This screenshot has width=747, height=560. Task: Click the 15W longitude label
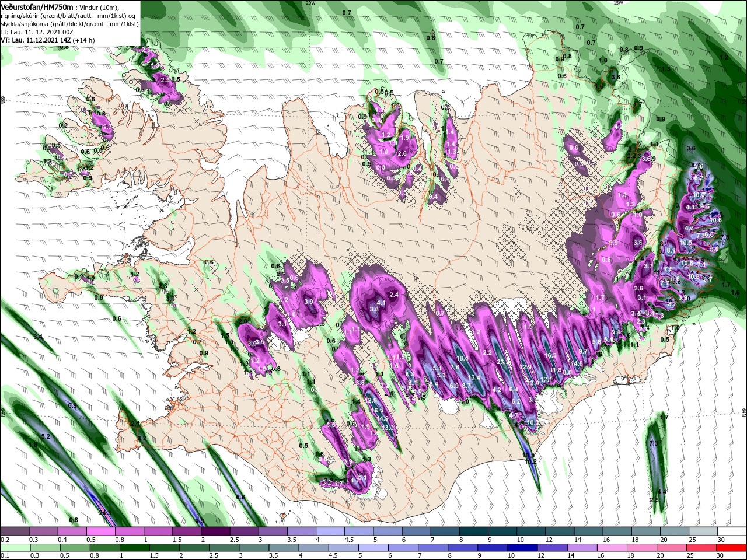618,2
